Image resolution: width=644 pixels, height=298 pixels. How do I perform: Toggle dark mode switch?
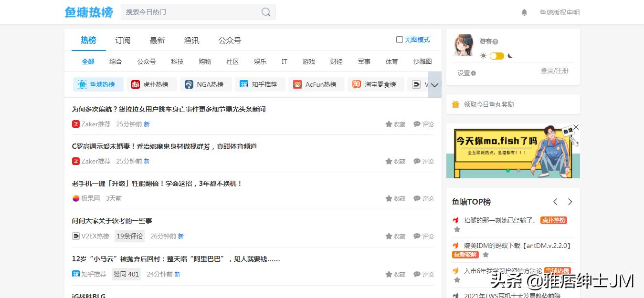click(496, 55)
